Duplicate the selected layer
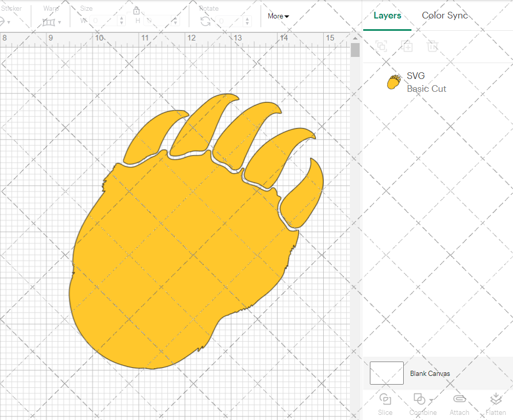Image resolution: width=513 pixels, height=420 pixels. point(407,46)
